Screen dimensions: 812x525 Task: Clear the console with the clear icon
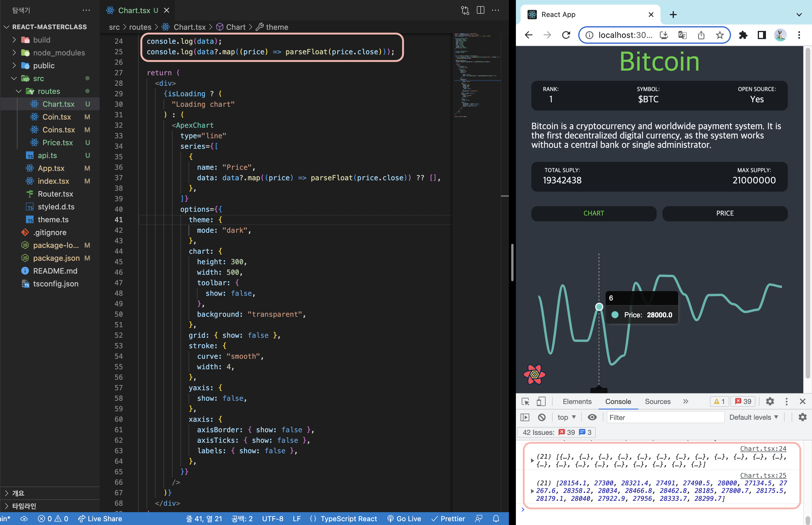(x=542, y=417)
